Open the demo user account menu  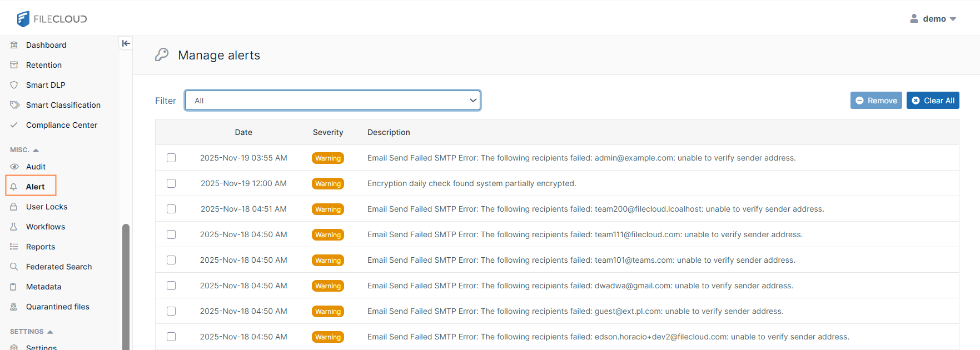coord(933,19)
